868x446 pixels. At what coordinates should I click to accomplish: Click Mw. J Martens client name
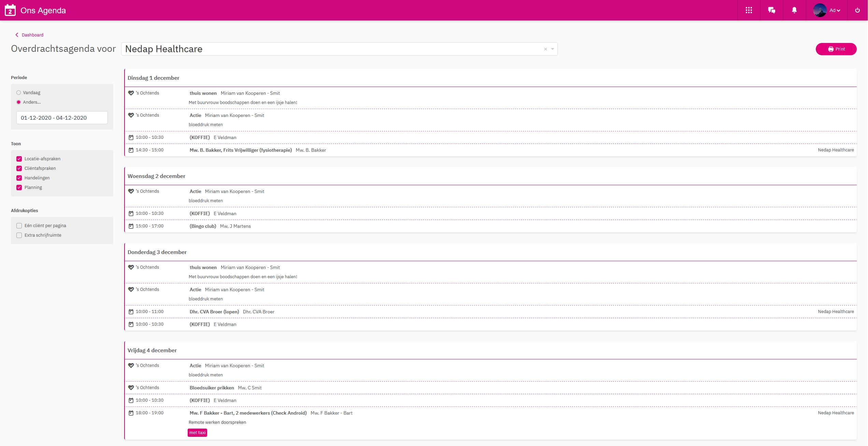[x=235, y=226]
